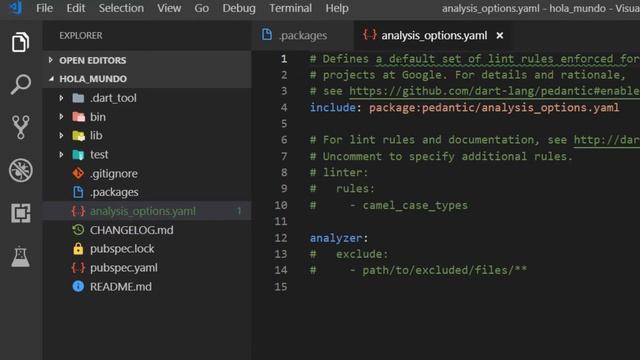
Task: Follow the github.com/dart-lang/pedantic link
Action: click(494, 91)
